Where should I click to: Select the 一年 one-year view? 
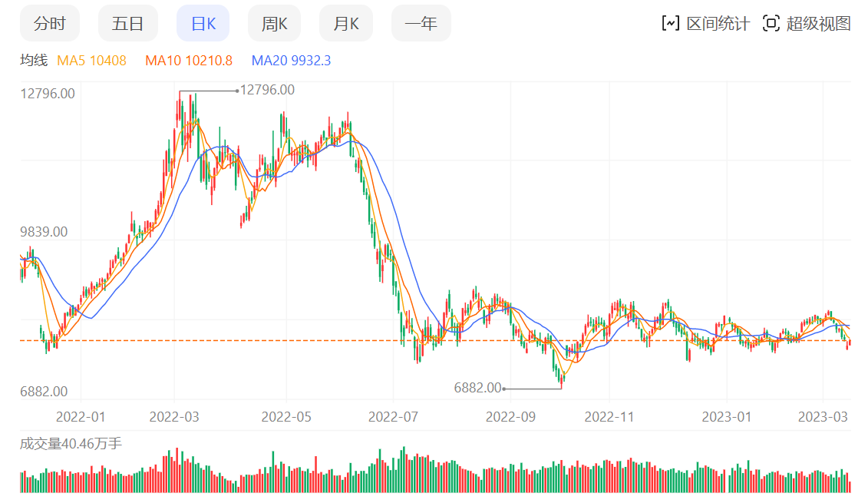click(421, 23)
